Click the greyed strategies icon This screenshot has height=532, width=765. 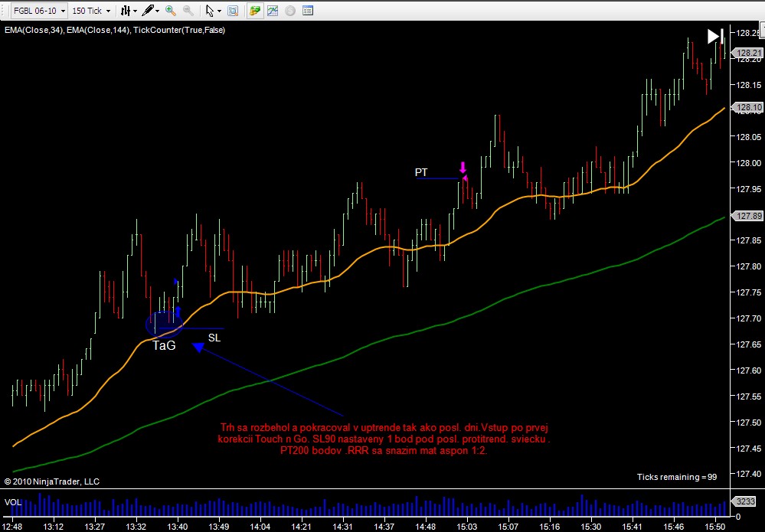(290, 10)
